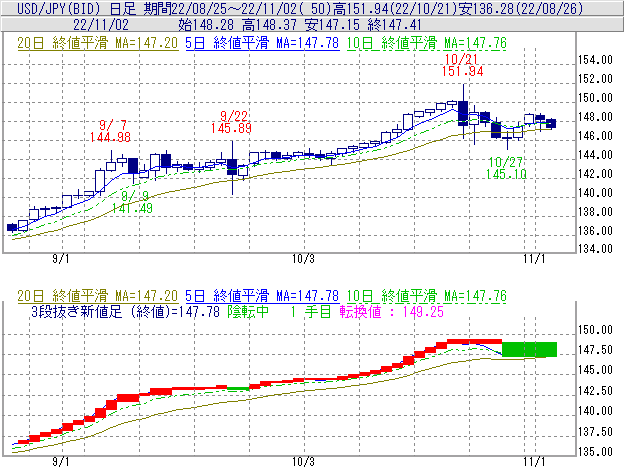Image resolution: width=624 pixels, height=475 pixels.
Task: Click the 10/3 date label under upper chart
Action: click(303, 259)
